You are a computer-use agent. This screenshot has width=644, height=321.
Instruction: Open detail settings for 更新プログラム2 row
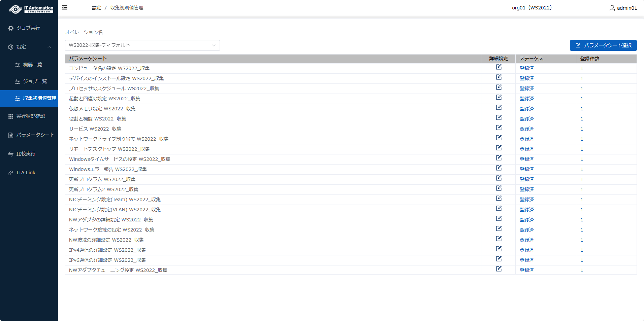point(499,188)
